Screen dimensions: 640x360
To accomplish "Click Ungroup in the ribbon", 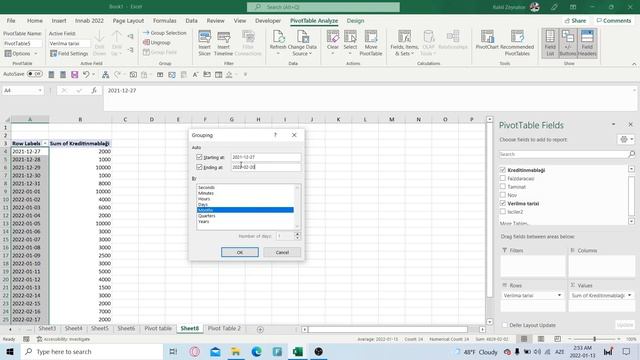I will (157, 42).
